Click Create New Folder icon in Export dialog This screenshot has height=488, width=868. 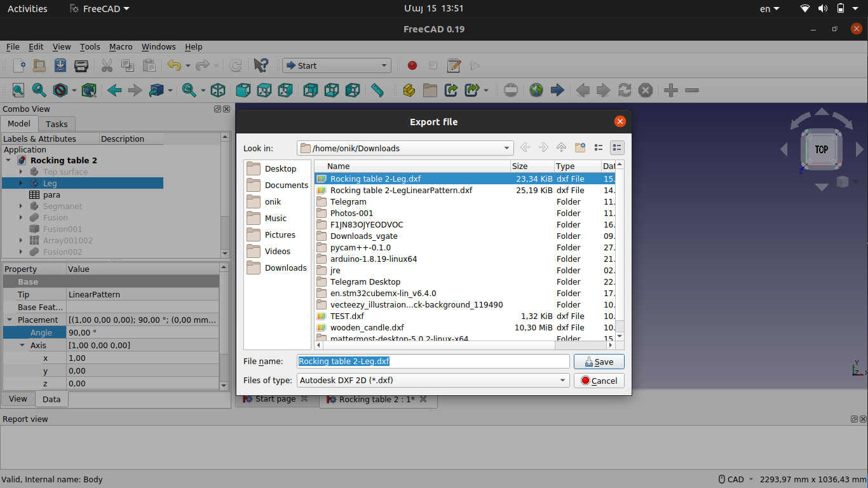coord(580,147)
